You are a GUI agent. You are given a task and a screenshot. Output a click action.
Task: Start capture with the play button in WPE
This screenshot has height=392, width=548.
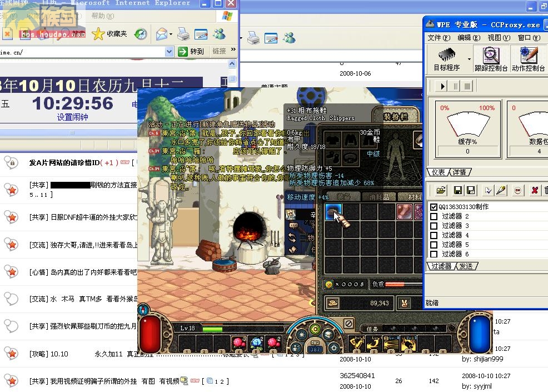point(442,86)
